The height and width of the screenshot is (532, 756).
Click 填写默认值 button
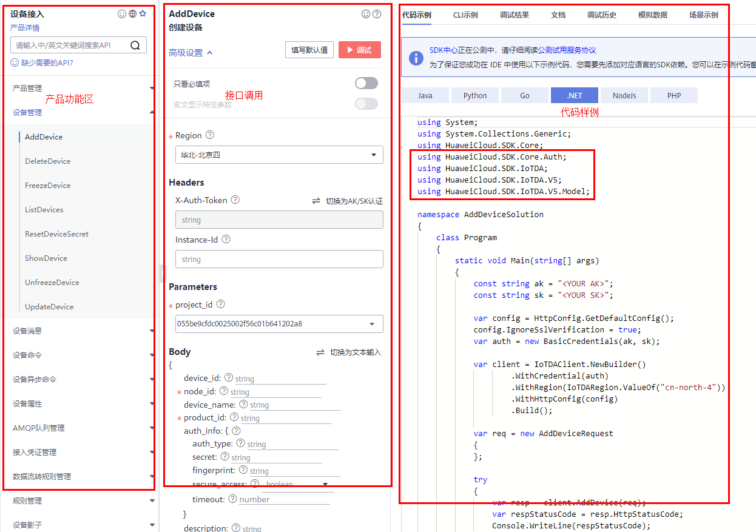[x=309, y=50]
